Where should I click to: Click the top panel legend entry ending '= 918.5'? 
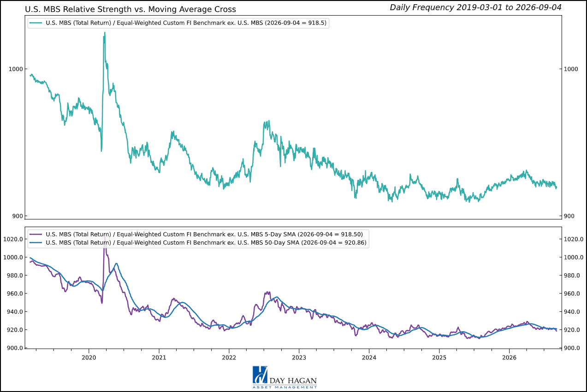click(x=187, y=23)
